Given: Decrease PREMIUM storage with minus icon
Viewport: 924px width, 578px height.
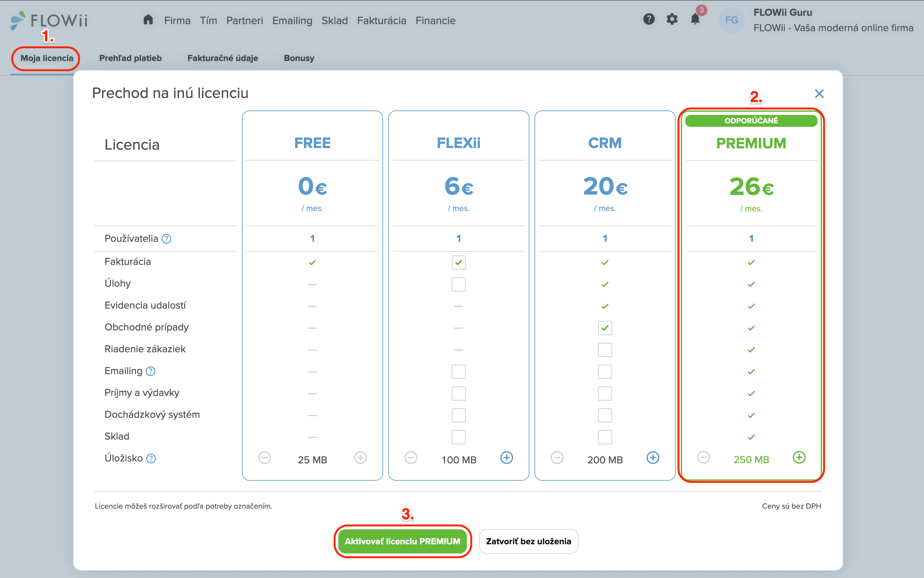Looking at the screenshot, I should (x=703, y=457).
